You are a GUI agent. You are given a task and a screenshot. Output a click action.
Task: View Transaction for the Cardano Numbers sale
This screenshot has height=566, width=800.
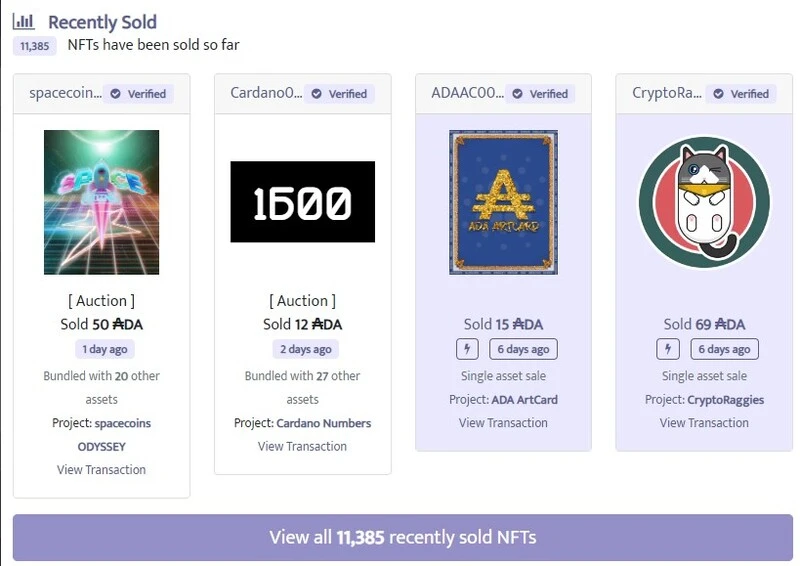302,446
